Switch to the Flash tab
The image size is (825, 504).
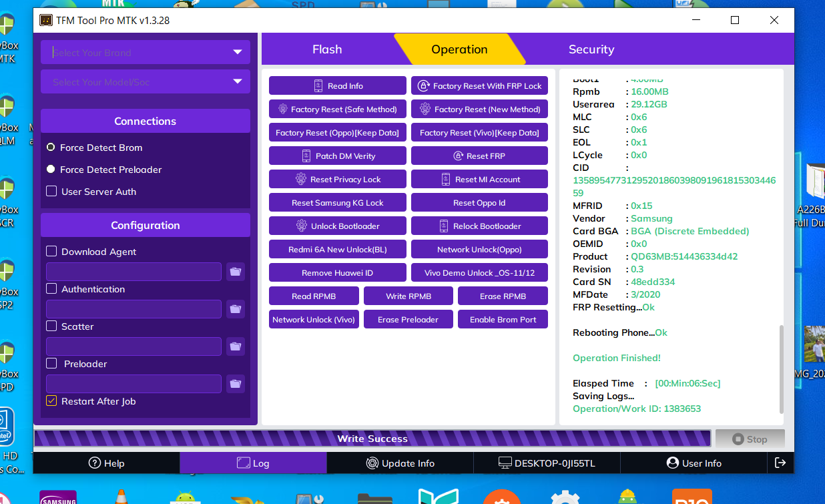pyautogui.click(x=327, y=49)
